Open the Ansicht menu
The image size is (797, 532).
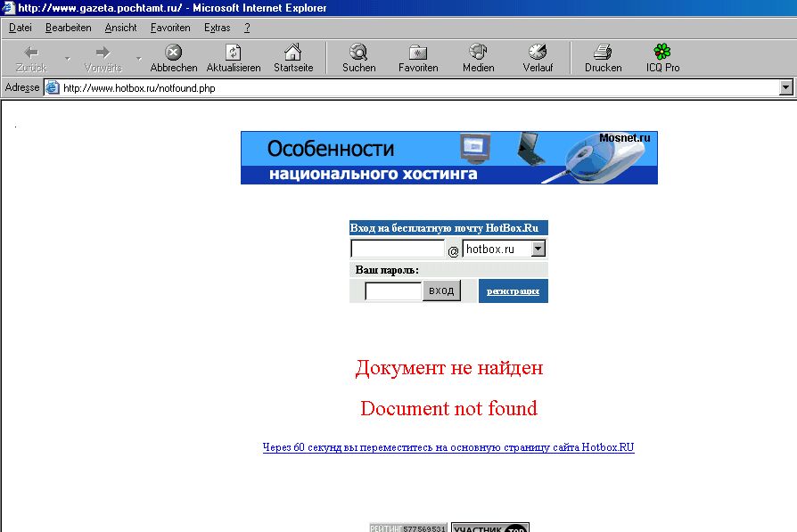[x=120, y=28]
